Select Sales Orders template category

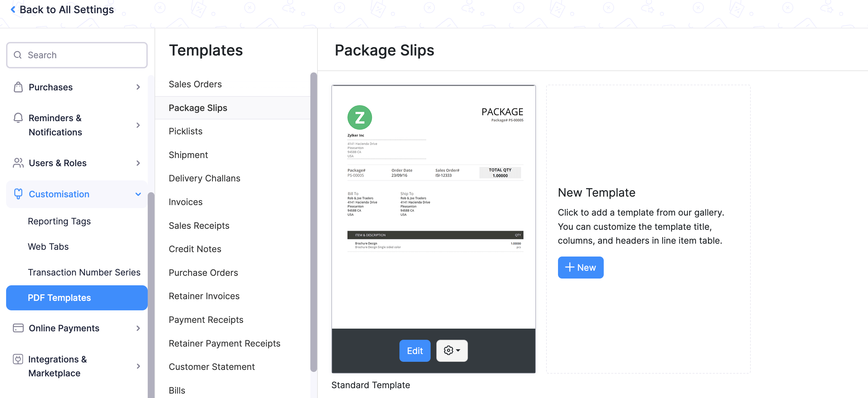click(x=195, y=84)
